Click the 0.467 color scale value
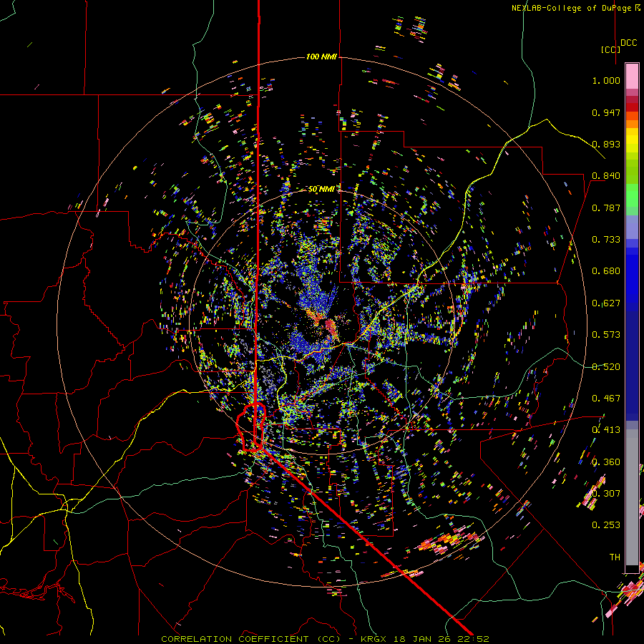Viewport: 644px width, 644px height. 606,399
